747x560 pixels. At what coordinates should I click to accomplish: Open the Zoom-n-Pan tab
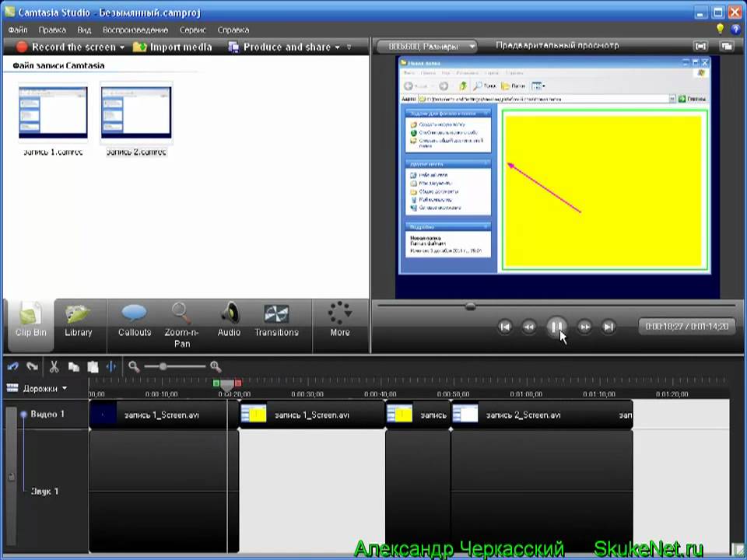click(181, 326)
